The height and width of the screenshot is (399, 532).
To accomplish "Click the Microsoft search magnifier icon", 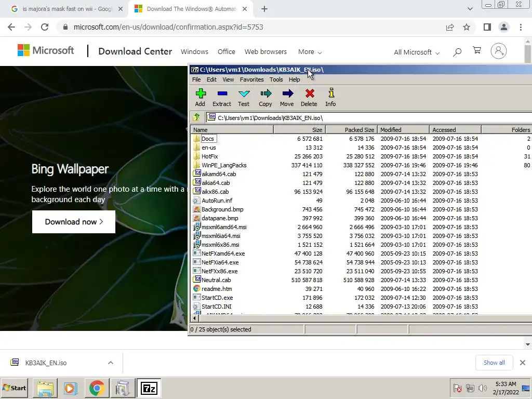I will [x=457, y=52].
